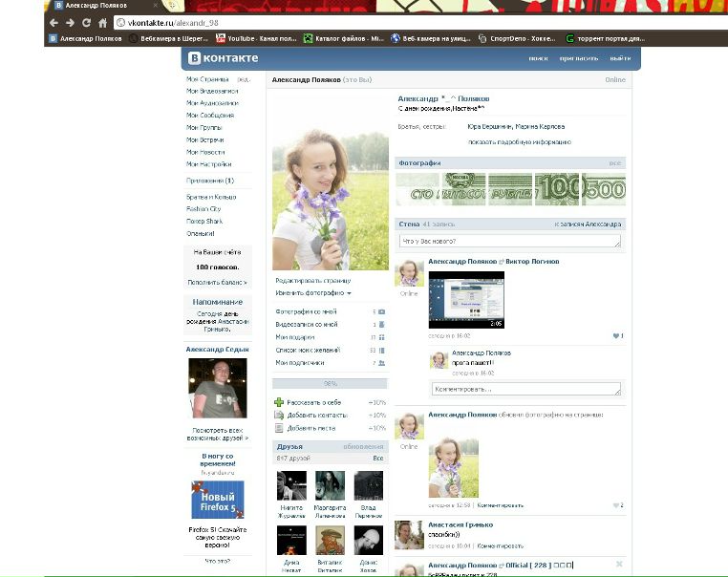The width and height of the screenshot is (728, 577).
Task: Click 'выйти' link in header
Action: pyautogui.click(x=620, y=58)
